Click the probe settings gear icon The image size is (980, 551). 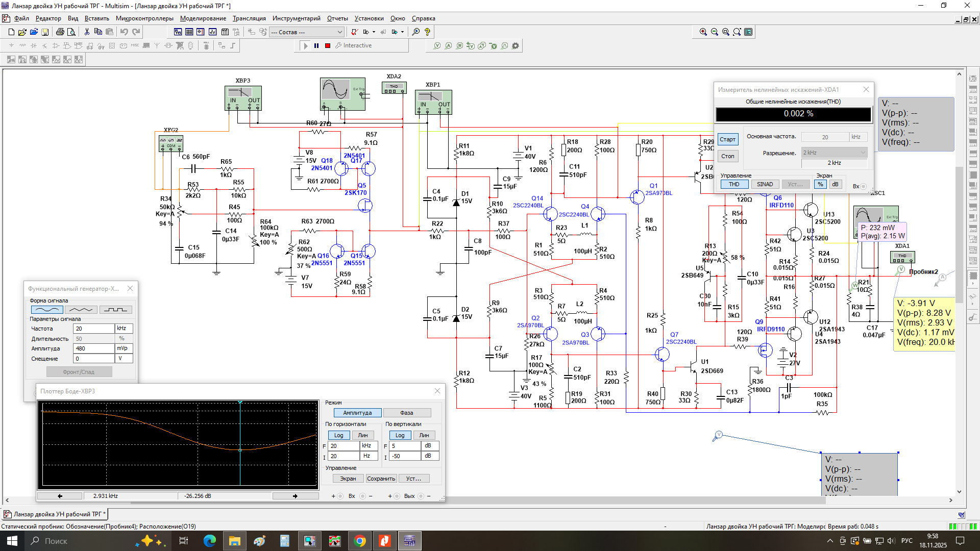tap(516, 46)
